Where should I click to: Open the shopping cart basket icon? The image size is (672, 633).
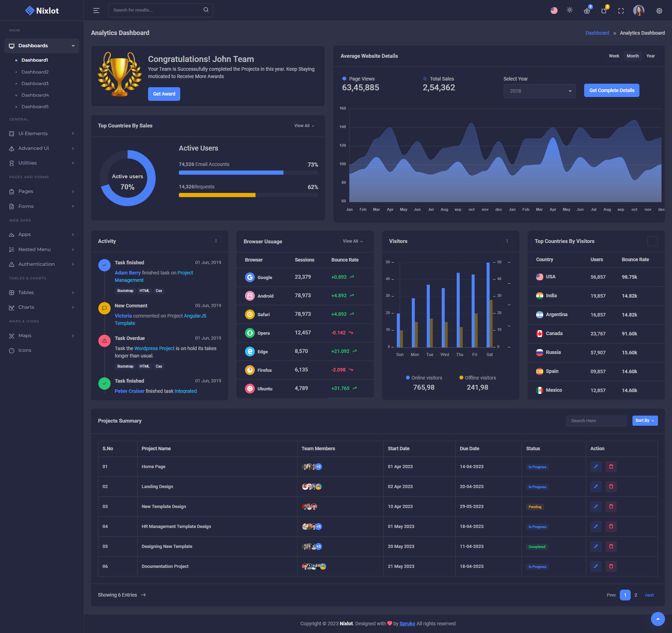(587, 11)
